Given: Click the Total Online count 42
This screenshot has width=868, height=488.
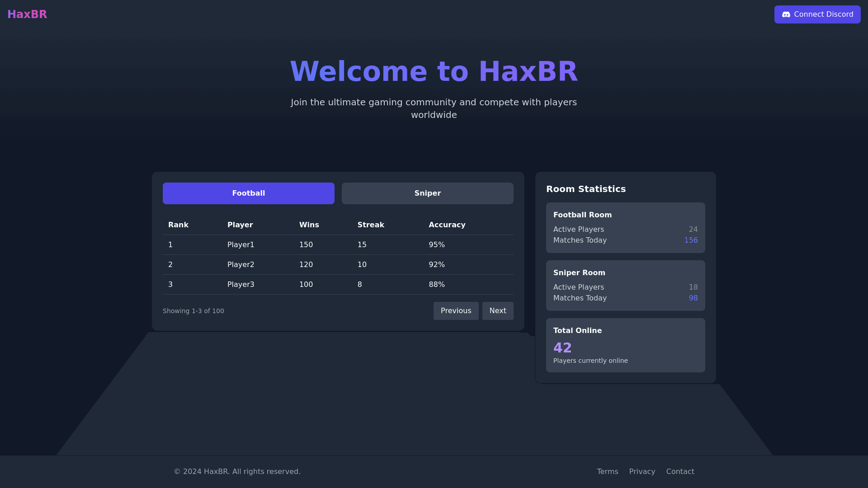Looking at the screenshot, I should tap(562, 348).
